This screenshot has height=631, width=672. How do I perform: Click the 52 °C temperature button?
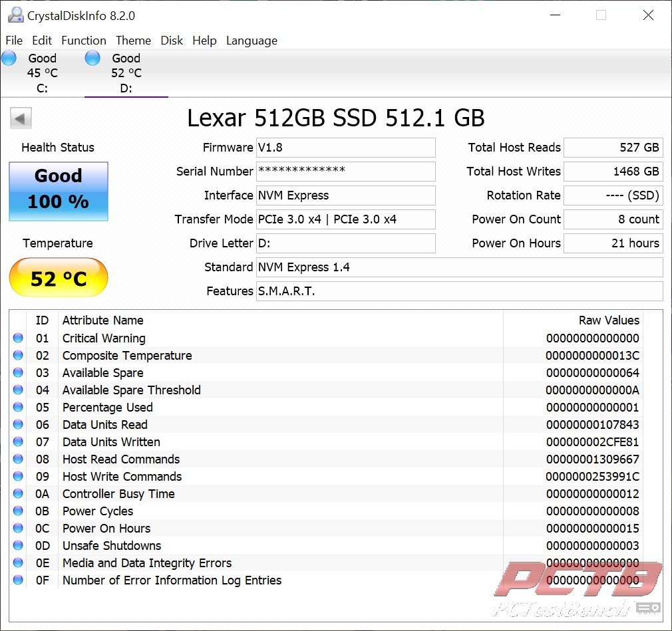(59, 277)
